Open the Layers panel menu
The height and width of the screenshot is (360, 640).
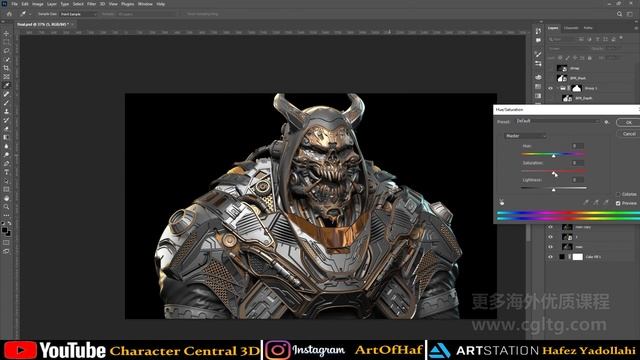pos(636,28)
